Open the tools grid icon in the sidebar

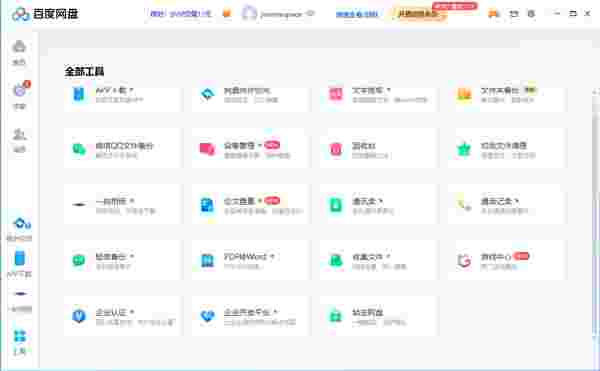point(20,336)
